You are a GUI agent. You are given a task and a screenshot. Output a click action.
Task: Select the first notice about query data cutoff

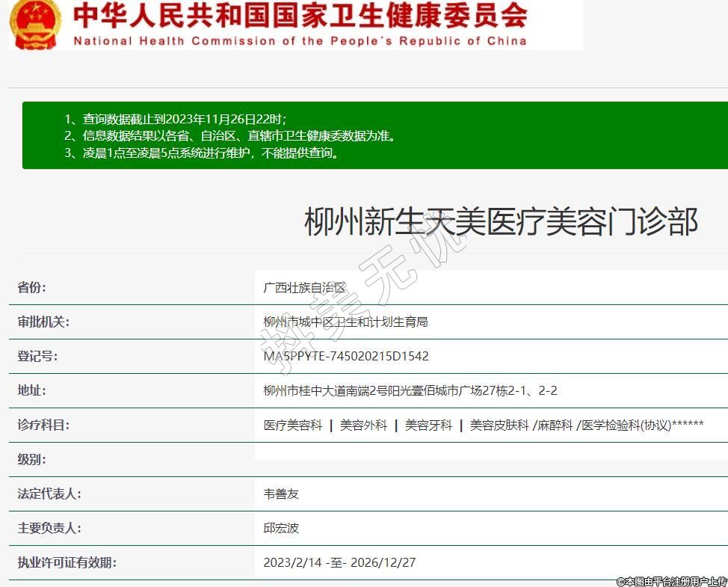pyautogui.click(x=175, y=119)
